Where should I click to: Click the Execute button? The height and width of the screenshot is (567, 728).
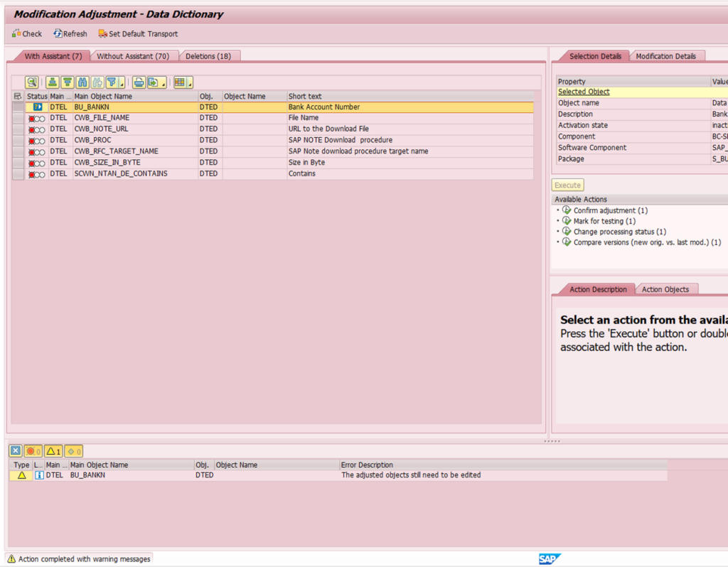[x=567, y=185]
